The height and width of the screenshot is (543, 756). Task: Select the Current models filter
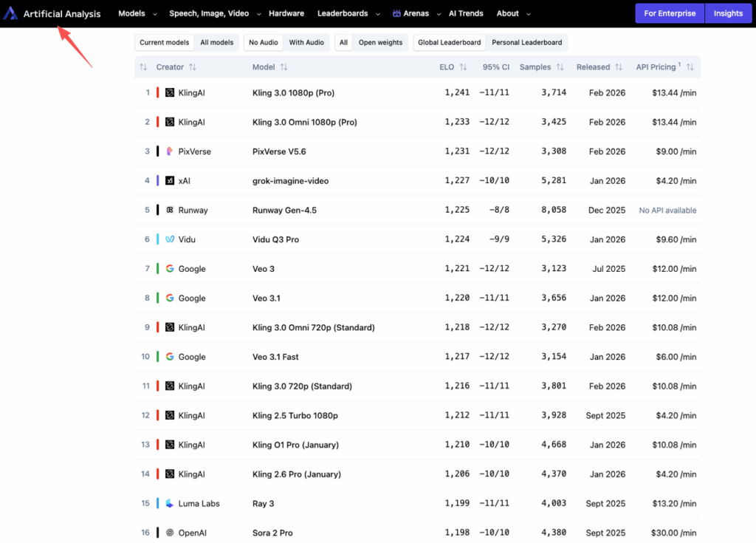[x=165, y=42]
